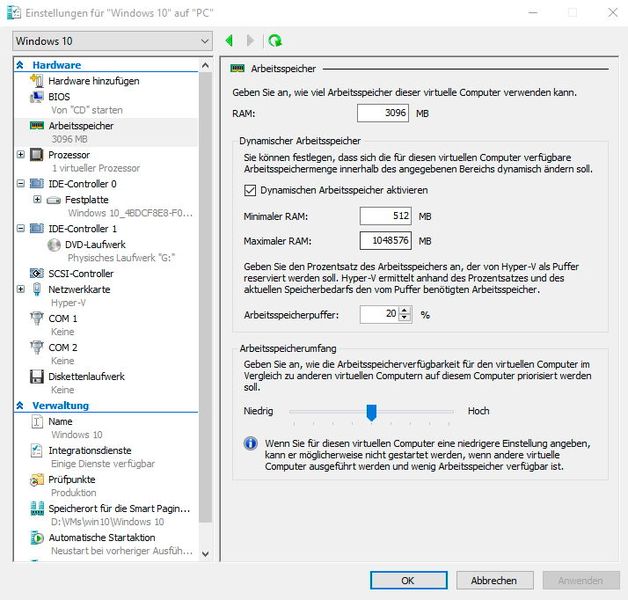Select the Windows 10_4BDCF8E8 disk file entry

130,213
